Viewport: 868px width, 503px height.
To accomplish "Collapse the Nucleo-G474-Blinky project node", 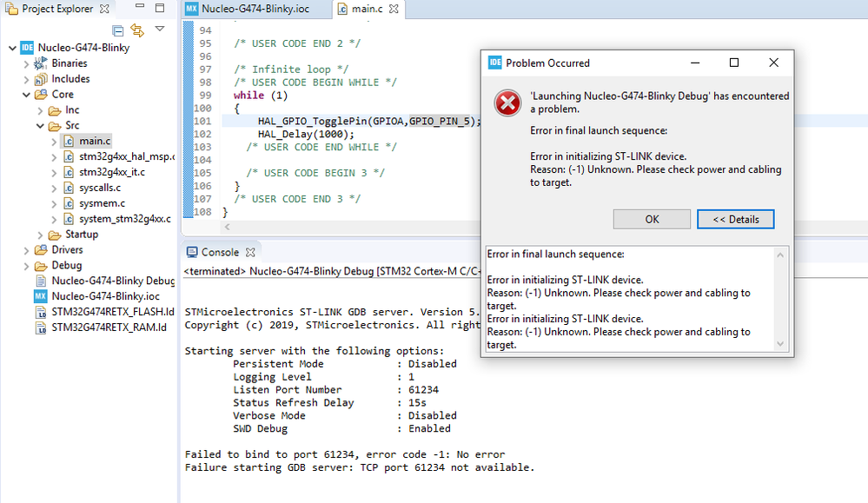I will pos(12,48).
